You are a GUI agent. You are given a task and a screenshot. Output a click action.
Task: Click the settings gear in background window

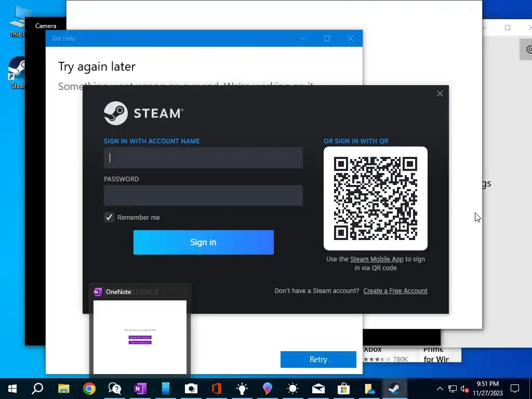tap(528, 49)
